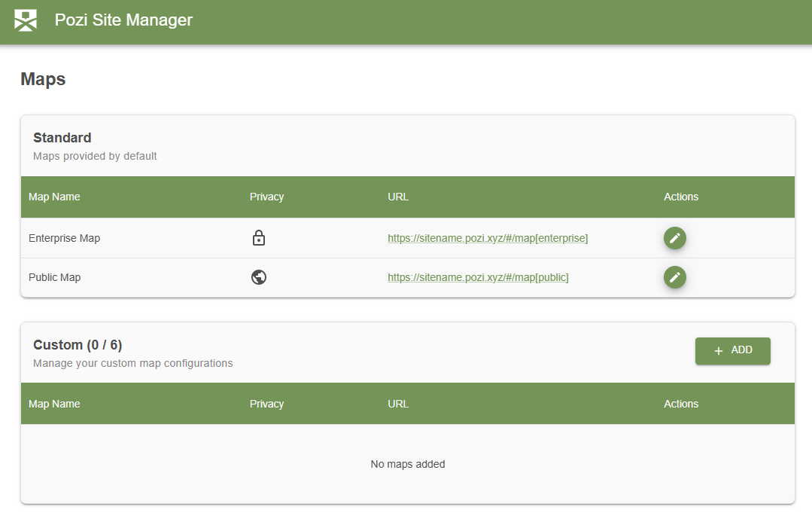Click the ADD button in the Custom section

pos(732,350)
